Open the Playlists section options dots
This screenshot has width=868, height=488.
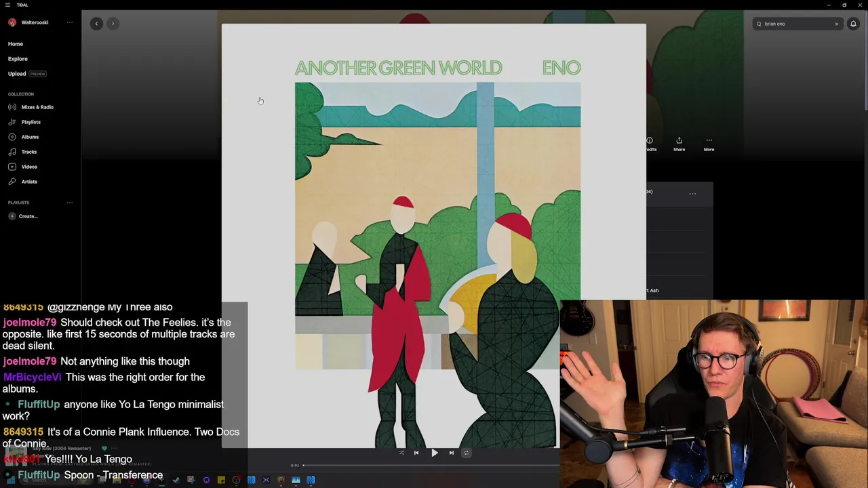[x=69, y=203]
